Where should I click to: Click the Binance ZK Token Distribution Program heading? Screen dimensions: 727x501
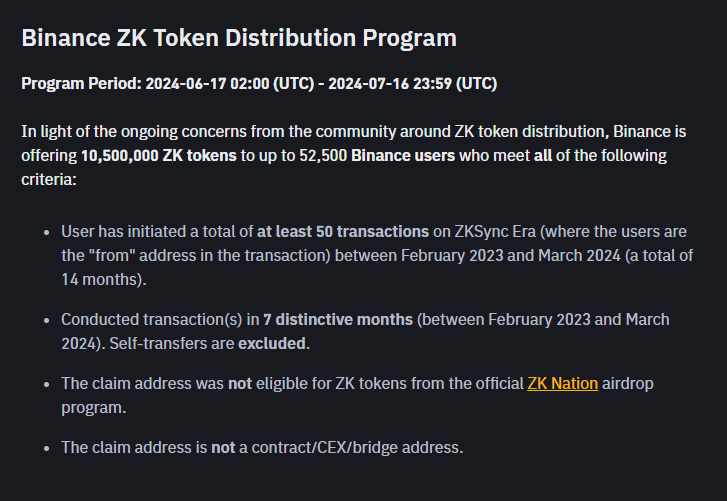[x=239, y=38]
